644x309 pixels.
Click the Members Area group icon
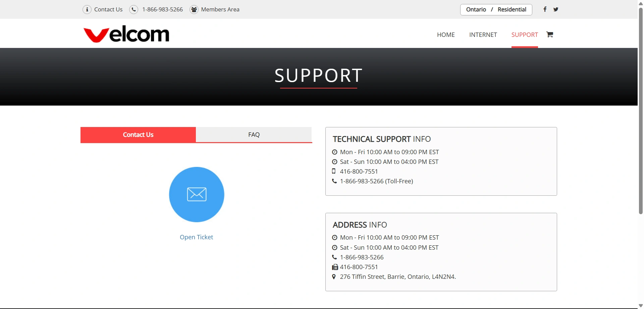pyautogui.click(x=194, y=9)
